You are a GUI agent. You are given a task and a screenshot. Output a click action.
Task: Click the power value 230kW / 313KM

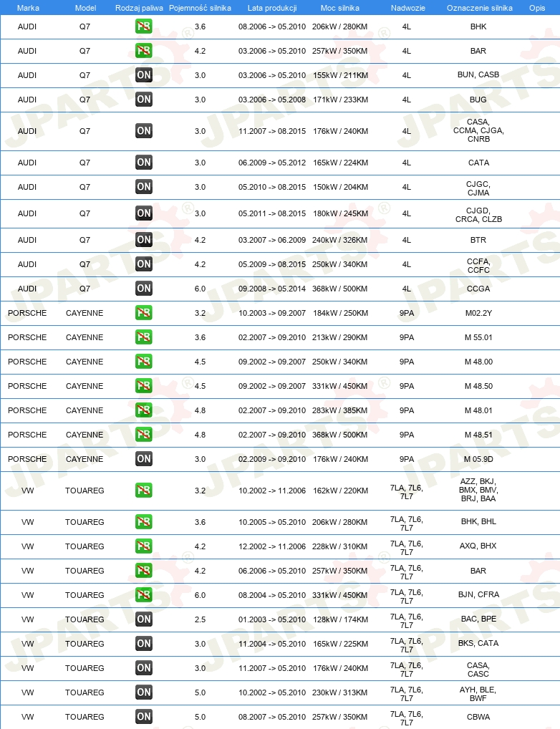point(340,692)
